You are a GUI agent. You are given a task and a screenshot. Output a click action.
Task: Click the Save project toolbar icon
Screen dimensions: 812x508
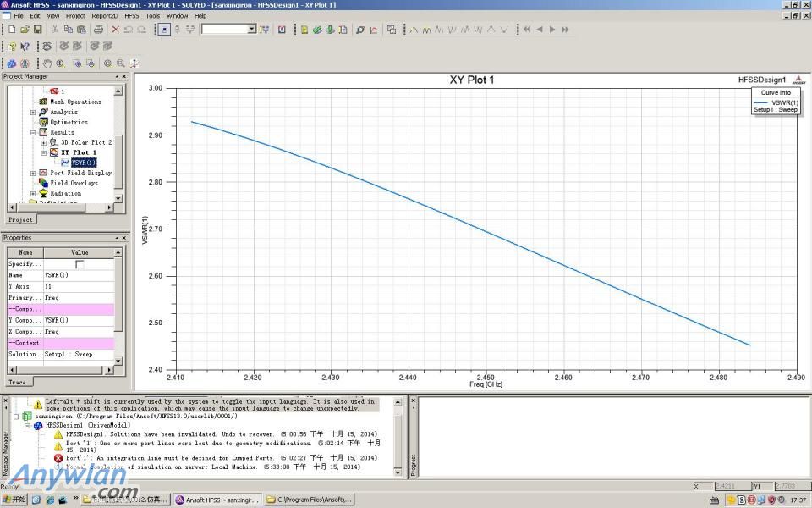click(38, 30)
